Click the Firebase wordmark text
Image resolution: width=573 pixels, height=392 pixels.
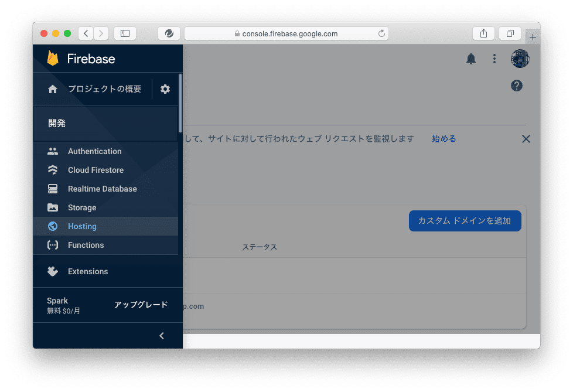(91, 59)
